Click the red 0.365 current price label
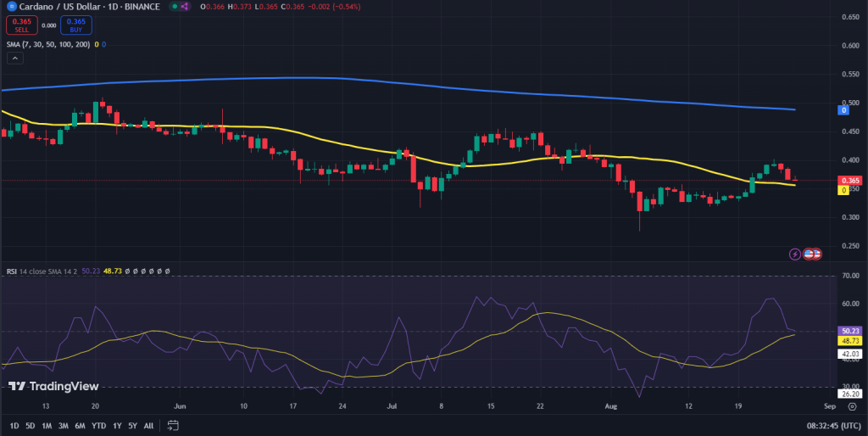 [x=850, y=181]
